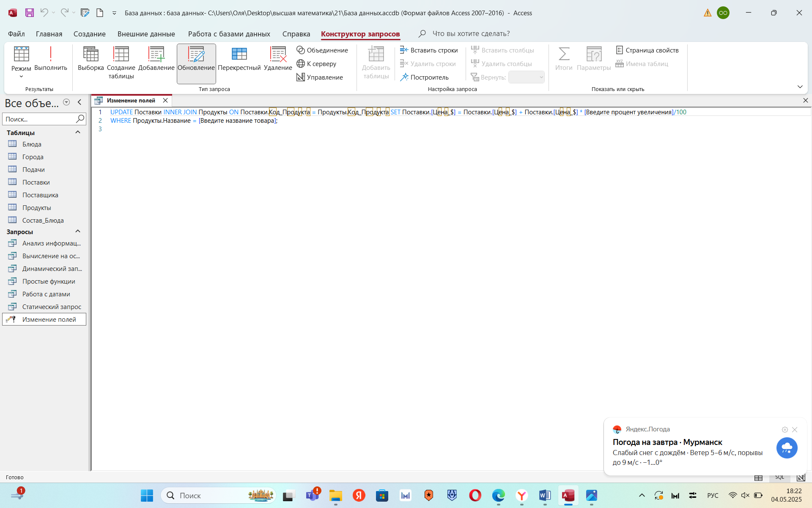
Task: Switch keyboard language via РУС indicator
Action: 713,495
